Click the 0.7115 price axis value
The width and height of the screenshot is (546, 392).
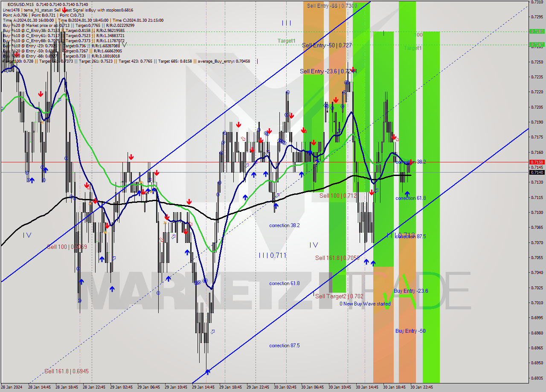(537, 197)
